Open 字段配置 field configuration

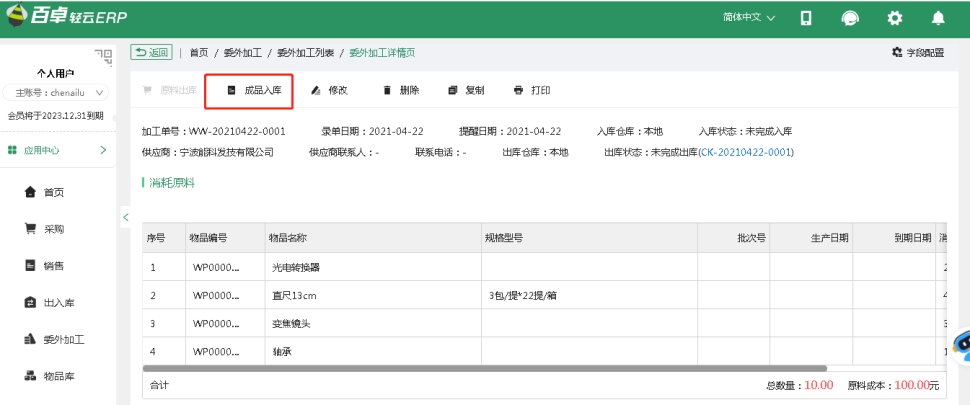point(916,52)
